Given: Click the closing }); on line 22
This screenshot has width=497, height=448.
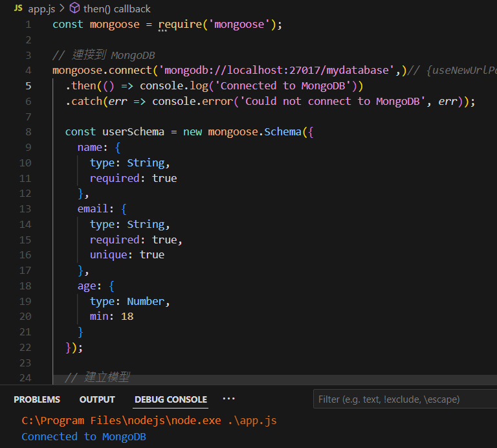Looking at the screenshot, I should (74, 348).
